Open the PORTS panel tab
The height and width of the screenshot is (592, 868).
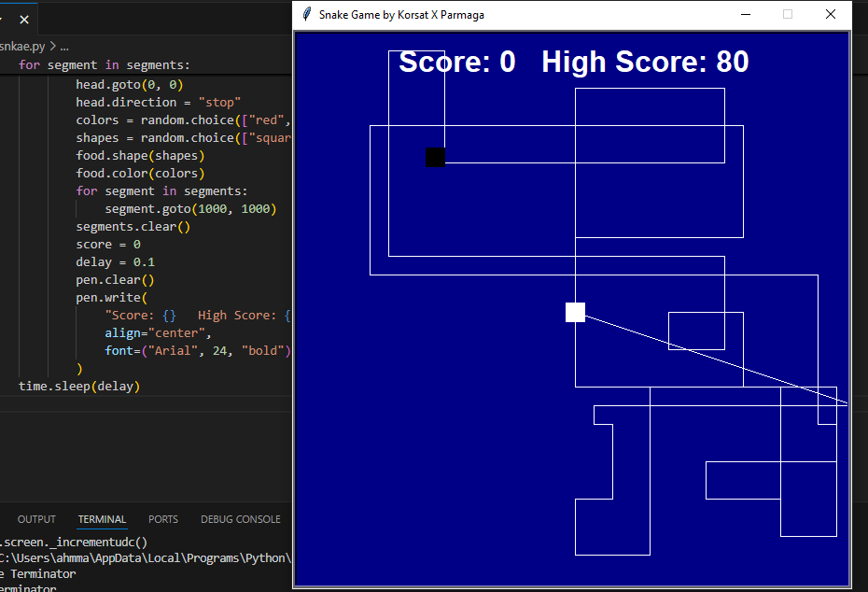[x=162, y=519]
